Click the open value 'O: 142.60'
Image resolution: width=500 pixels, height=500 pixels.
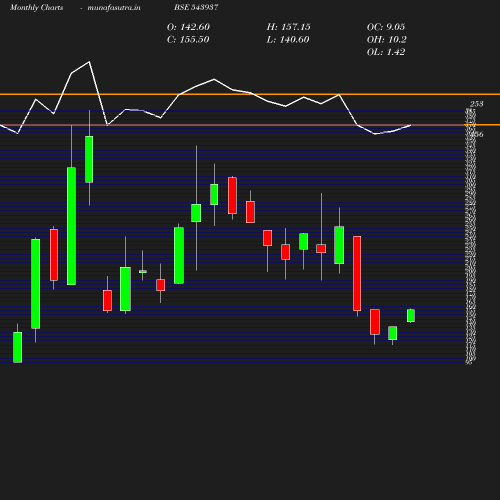click(x=188, y=27)
